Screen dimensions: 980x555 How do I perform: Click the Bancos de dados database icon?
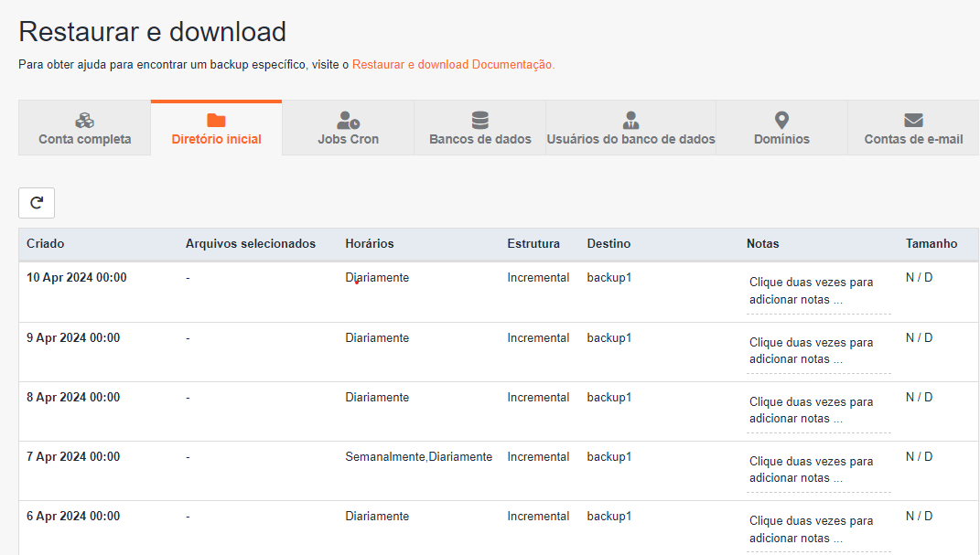[x=480, y=120]
